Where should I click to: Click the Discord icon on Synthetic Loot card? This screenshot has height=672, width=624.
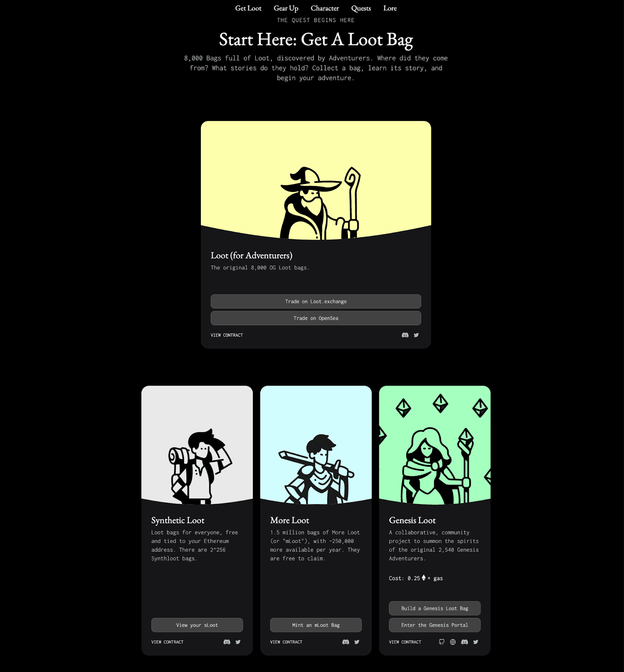(227, 642)
